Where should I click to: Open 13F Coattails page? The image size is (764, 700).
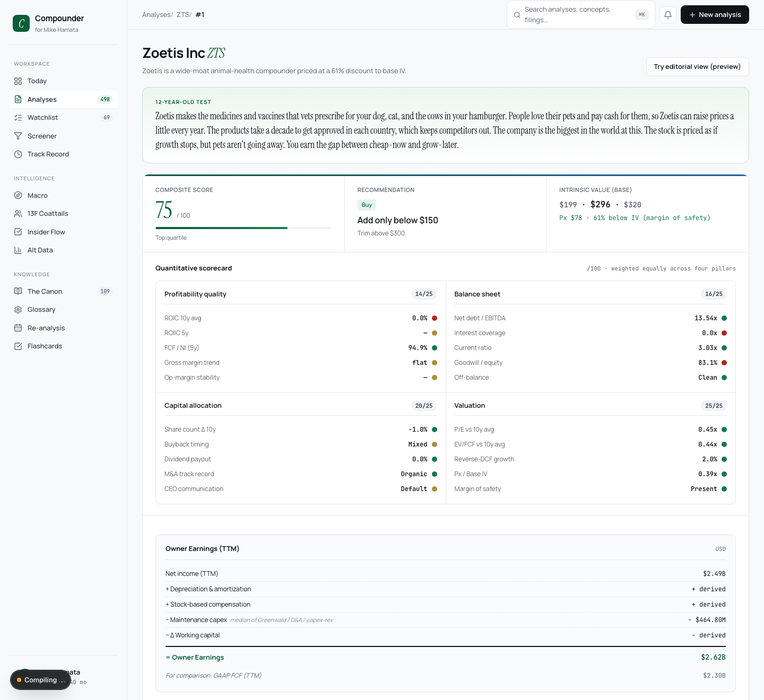pyautogui.click(x=63, y=214)
